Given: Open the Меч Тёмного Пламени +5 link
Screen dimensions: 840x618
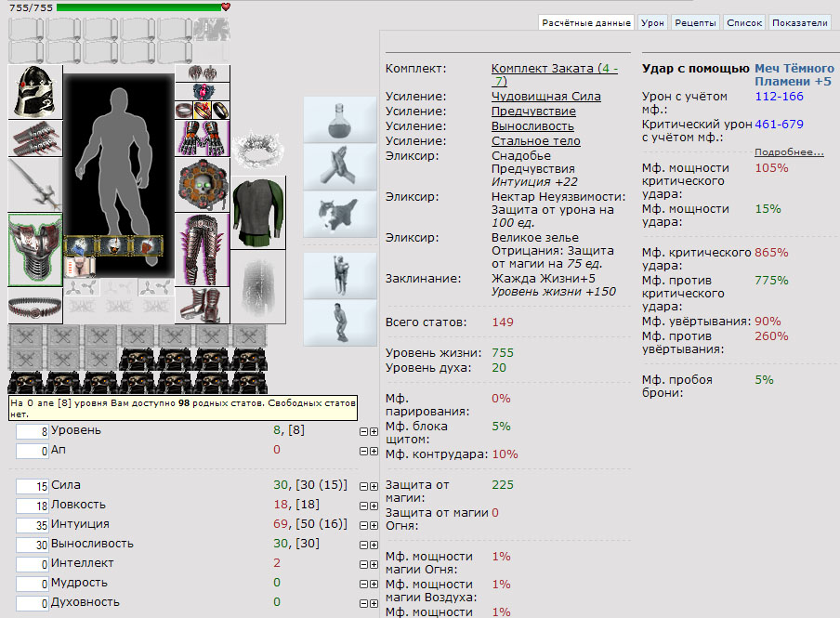Looking at the screenshot, I should 794,75.
